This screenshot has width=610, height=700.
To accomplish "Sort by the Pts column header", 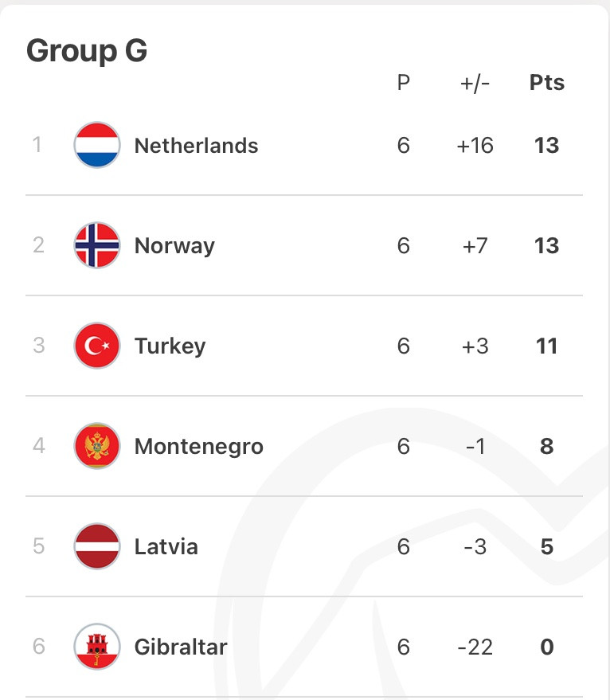I will click(x=547, y=83).
